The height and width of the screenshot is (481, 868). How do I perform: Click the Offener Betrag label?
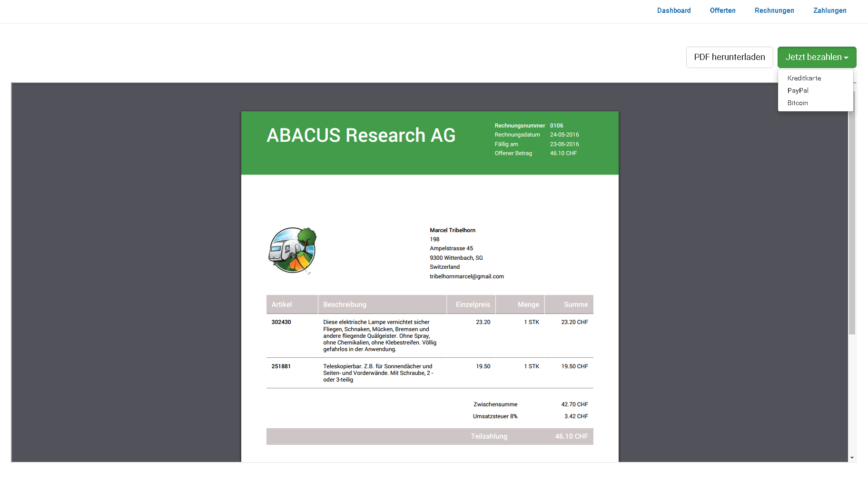coord(513,153)
